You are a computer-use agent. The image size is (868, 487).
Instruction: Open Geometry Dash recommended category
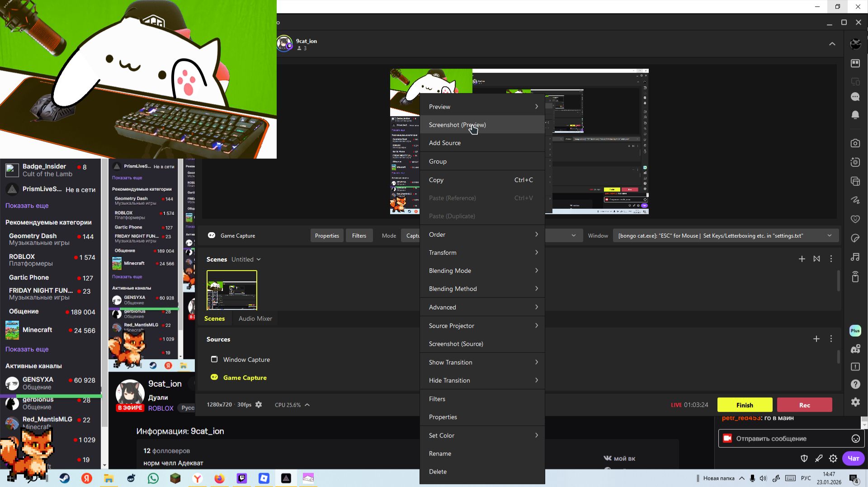(x=51, y=239)
